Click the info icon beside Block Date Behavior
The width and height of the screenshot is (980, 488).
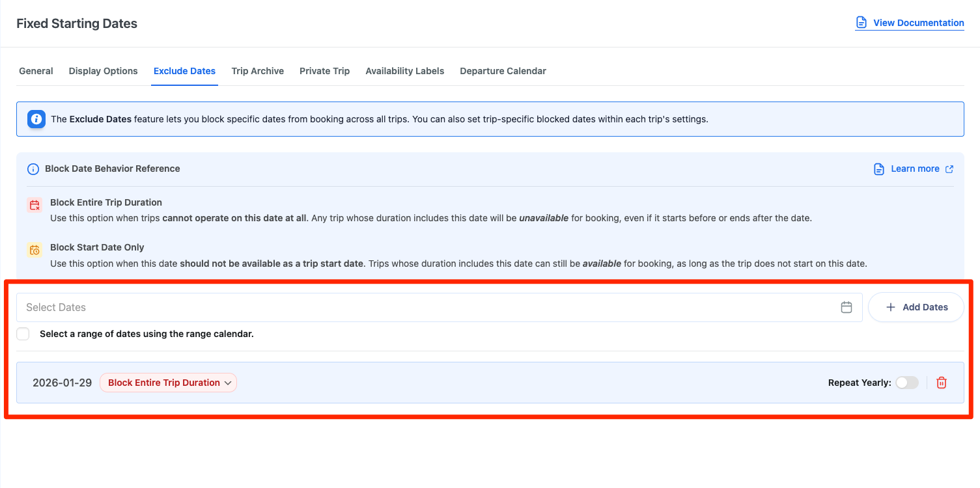coord(33,169)
